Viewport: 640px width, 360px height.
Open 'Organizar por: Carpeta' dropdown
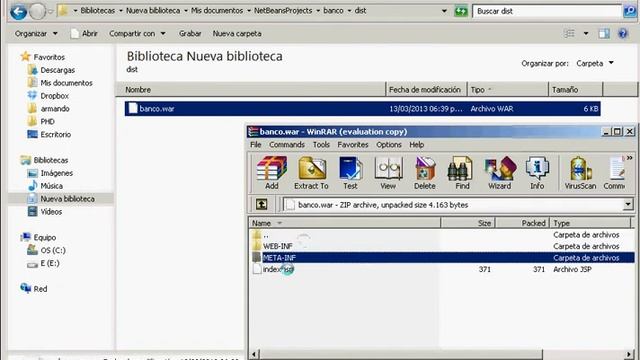tap(595, 63)
